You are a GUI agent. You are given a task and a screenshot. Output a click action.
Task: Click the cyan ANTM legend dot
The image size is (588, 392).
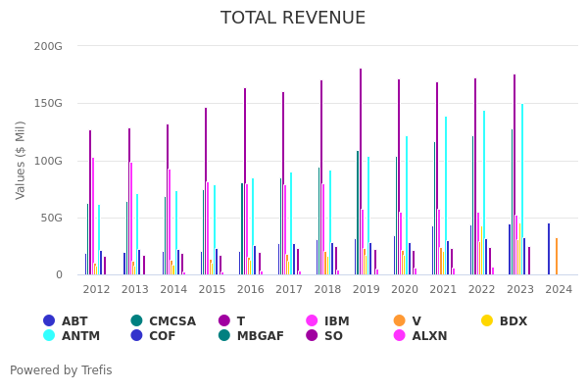(49, 336)
